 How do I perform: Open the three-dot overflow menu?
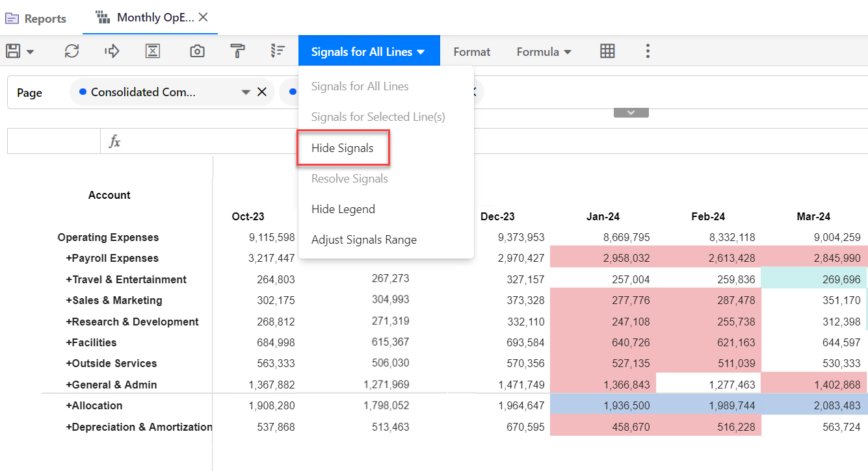(648, 51)
